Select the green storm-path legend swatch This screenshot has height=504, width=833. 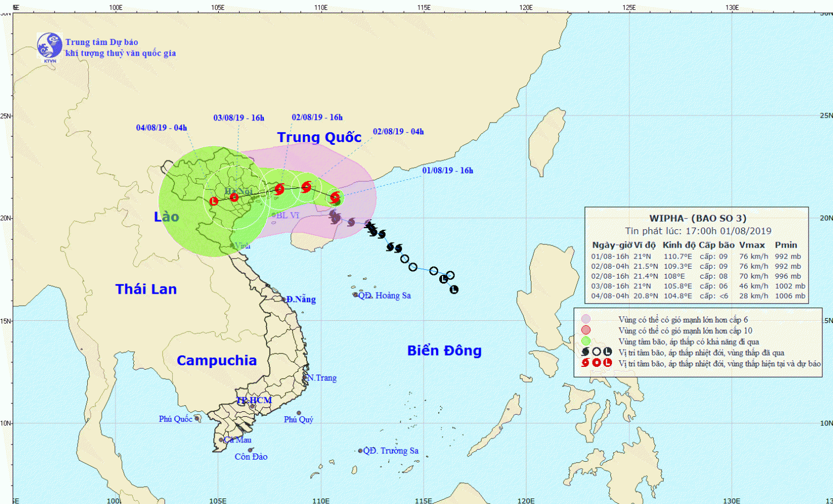point(586,341)
